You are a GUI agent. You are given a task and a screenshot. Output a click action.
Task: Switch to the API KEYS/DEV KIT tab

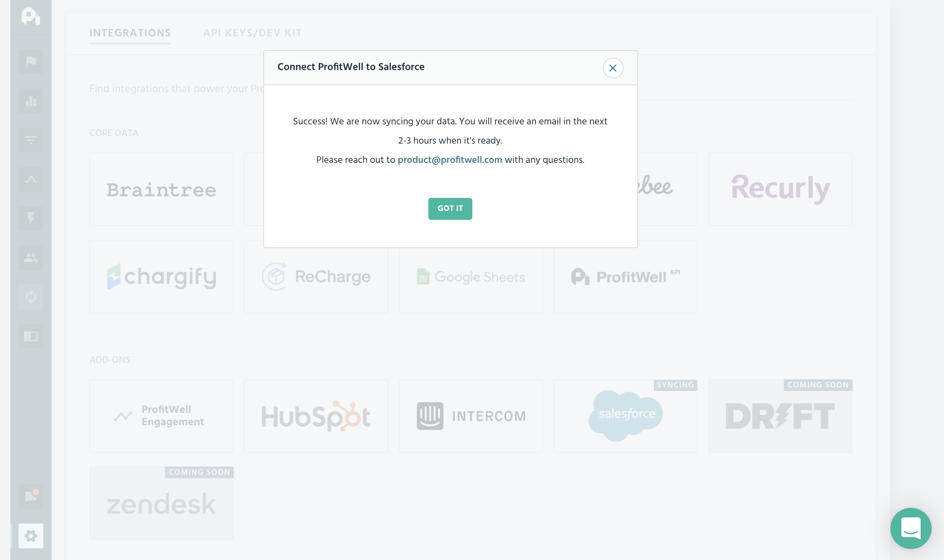[x=252, y=33]
